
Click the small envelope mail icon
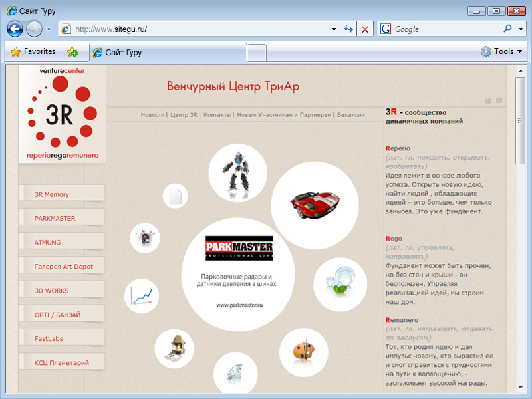499,101
